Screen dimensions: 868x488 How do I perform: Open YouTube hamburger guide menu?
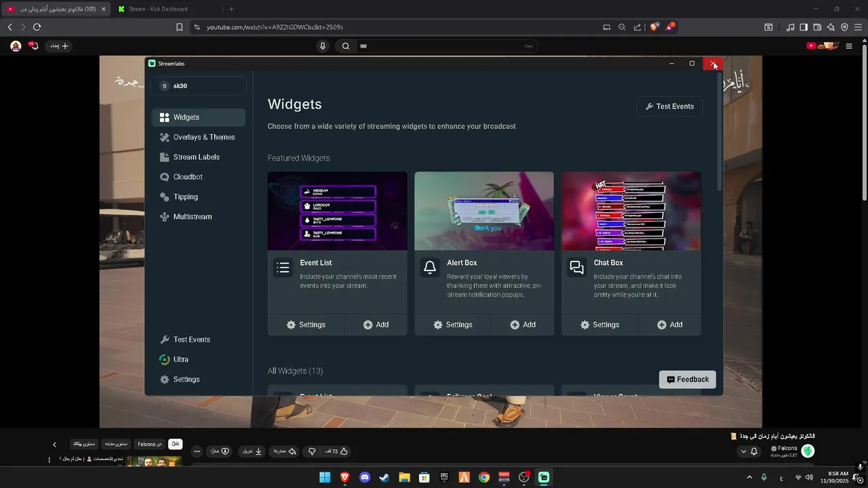[849, 46]
